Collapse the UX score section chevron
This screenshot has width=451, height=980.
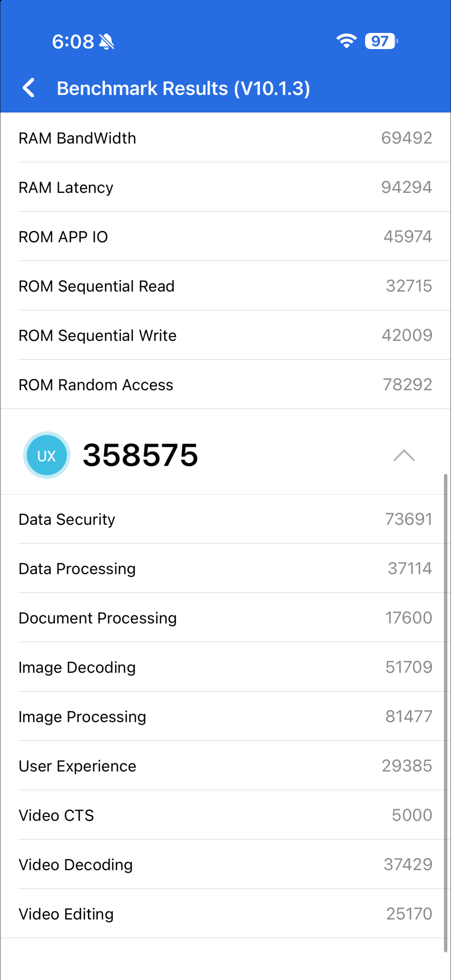404,455
